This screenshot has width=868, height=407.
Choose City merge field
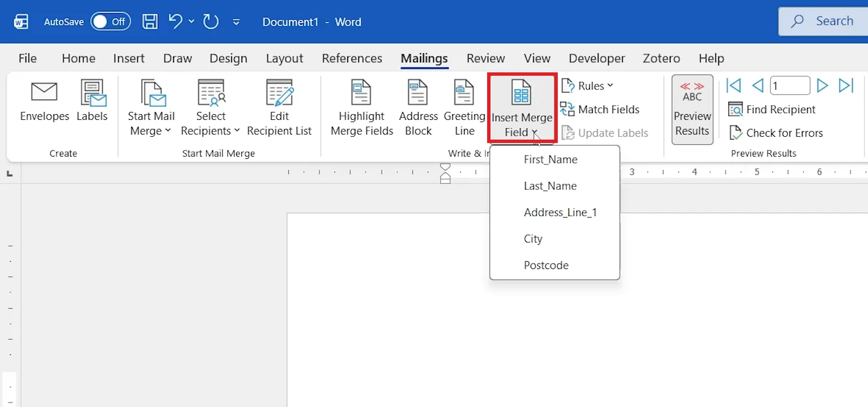click(555, 239)
